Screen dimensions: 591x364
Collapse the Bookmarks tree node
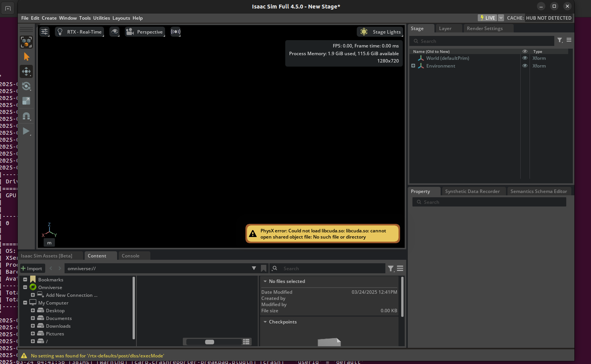[25, 279]
